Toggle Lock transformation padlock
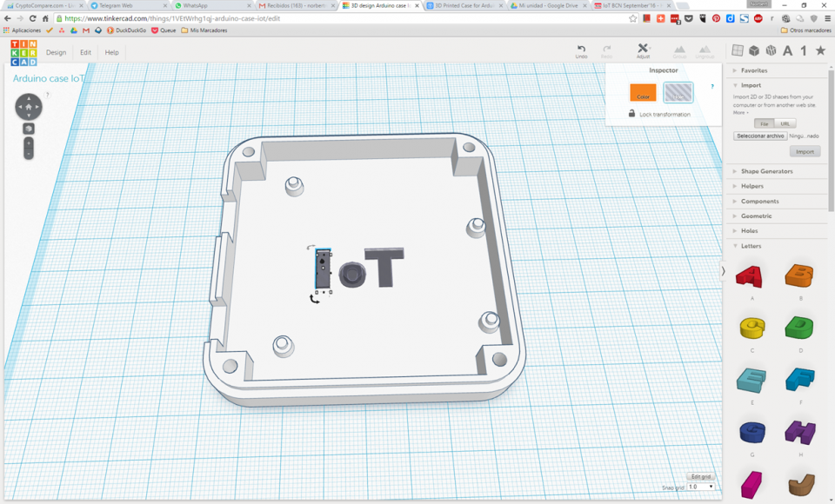 point(631,113)
